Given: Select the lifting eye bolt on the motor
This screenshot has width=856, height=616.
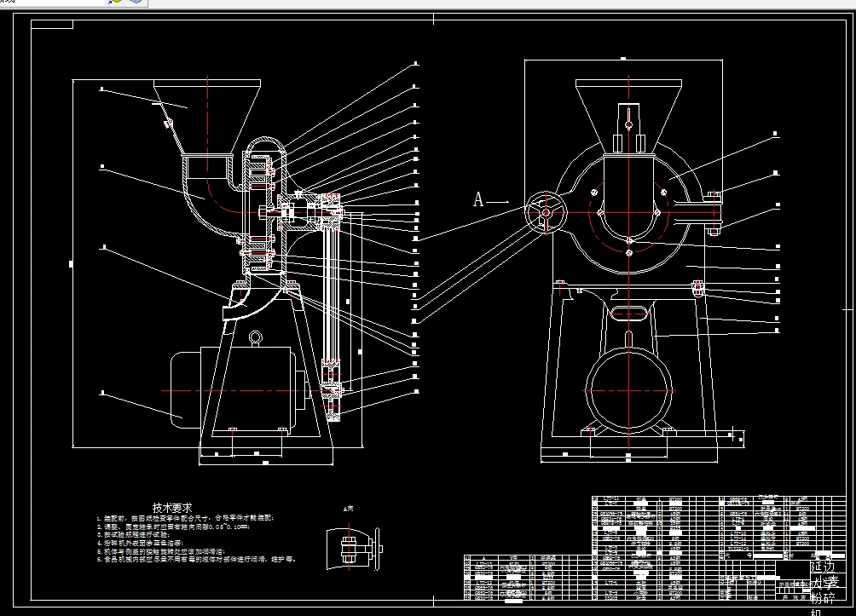Looking at the screenshot, I should 255,338.
